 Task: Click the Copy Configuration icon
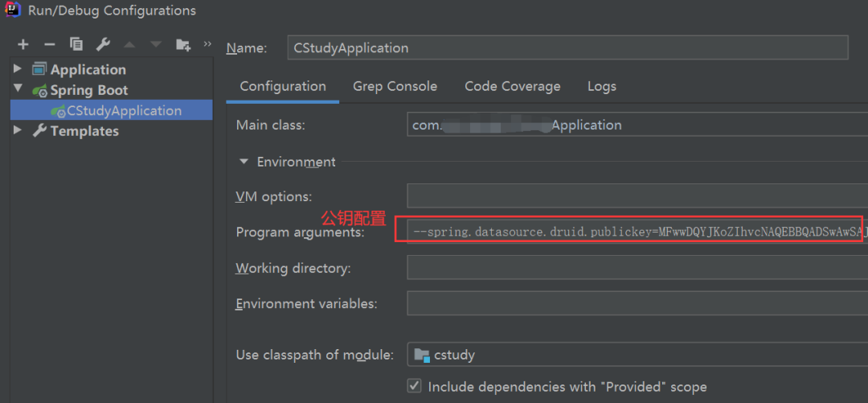[x=76, y=44]
